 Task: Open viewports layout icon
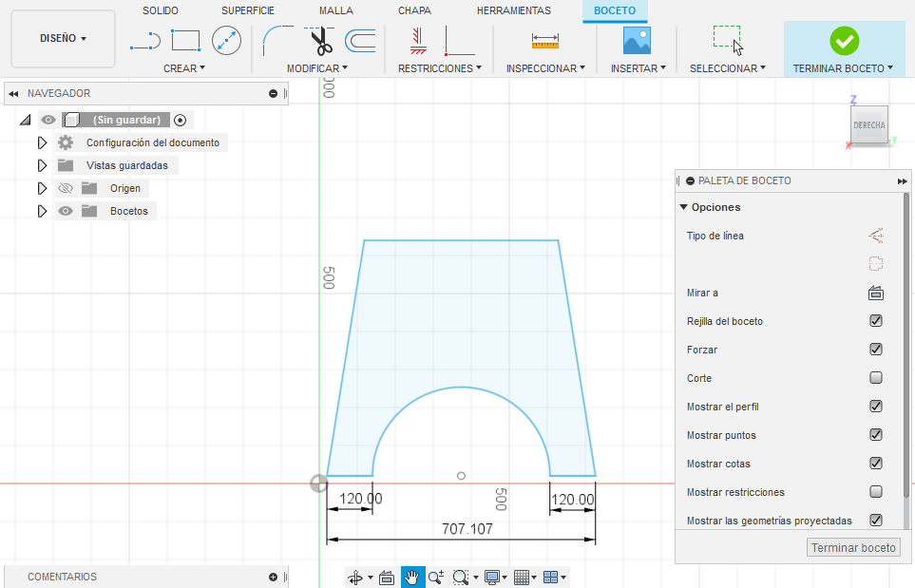550,578
